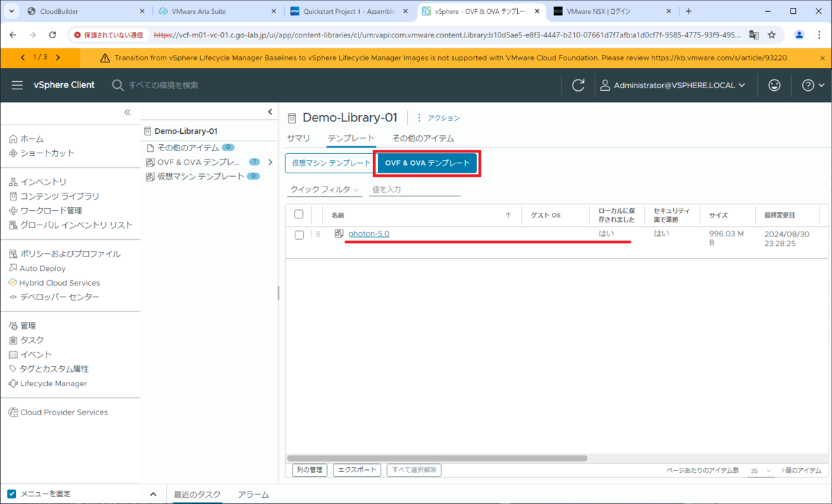The width and height of the screenshot is (832, 504).
Task: Sort by the 名前 column arrow
Action: pyautogui.click(x=508, y=216)
